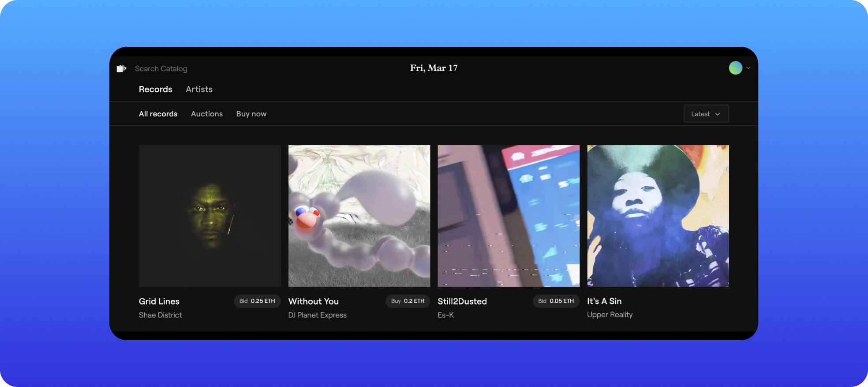Switch to the Artists tab

[x=199, y=89]
